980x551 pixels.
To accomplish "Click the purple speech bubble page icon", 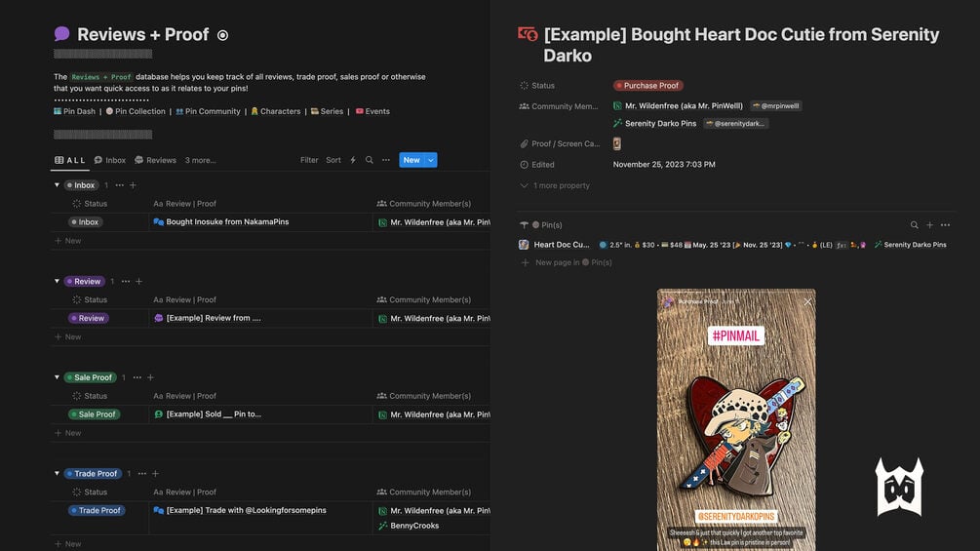I will (61, 34).
